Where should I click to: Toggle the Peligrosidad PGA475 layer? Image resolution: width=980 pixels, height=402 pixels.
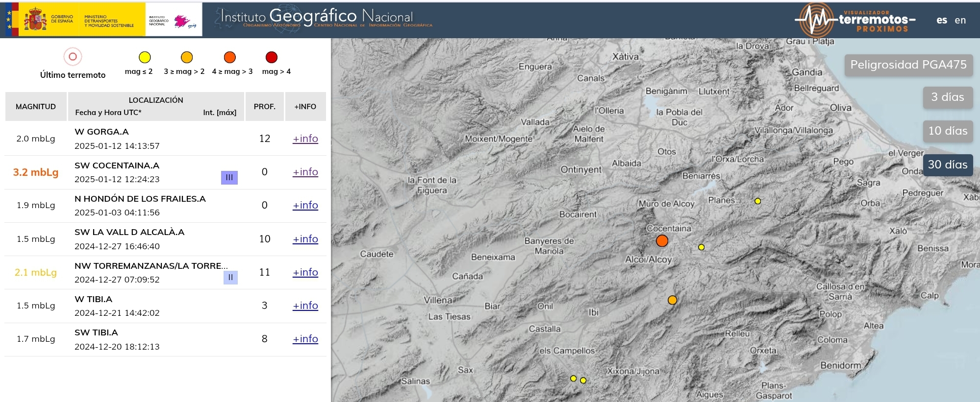click(x=908, y=65)
